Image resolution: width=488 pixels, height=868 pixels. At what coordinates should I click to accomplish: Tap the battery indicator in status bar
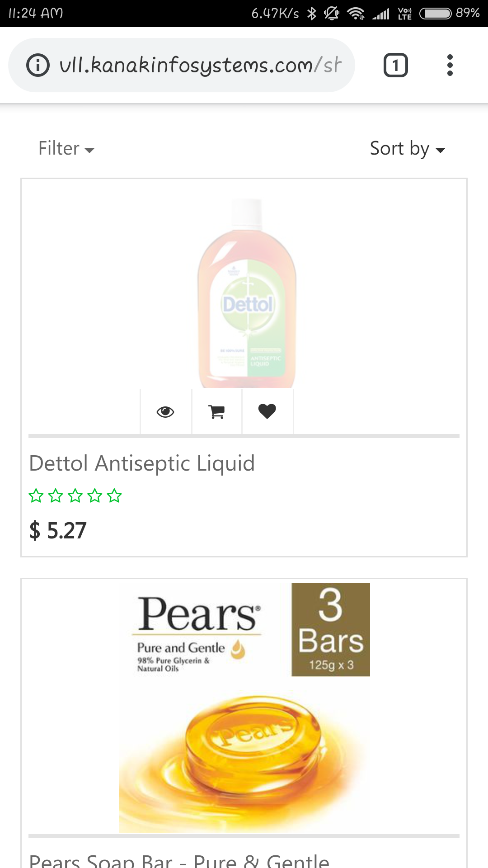pyautogui.click(x=436, y=14)
